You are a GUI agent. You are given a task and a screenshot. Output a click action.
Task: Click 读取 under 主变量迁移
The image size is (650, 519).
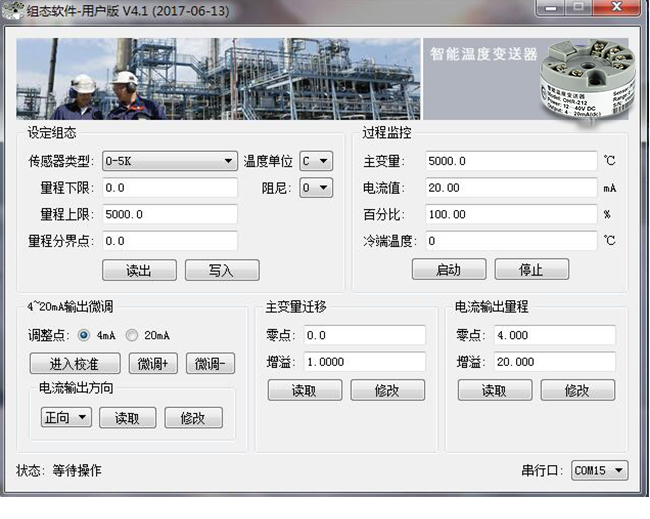(x=304, y=391)
